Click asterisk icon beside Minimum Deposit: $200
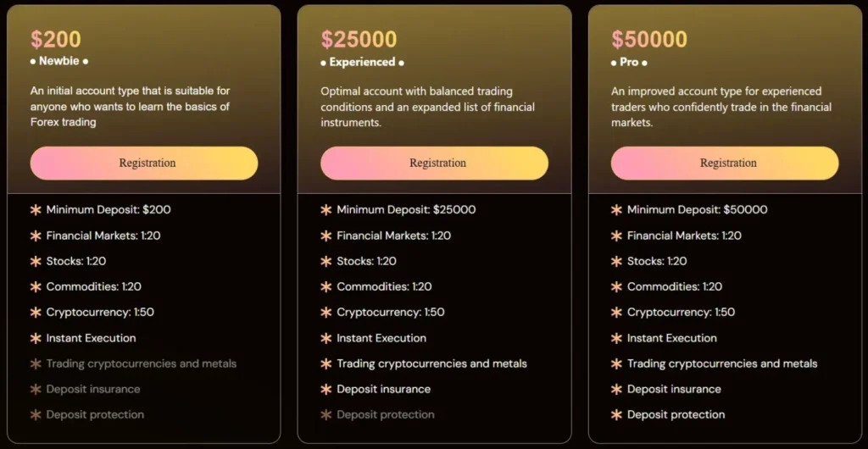 point(36,210)
